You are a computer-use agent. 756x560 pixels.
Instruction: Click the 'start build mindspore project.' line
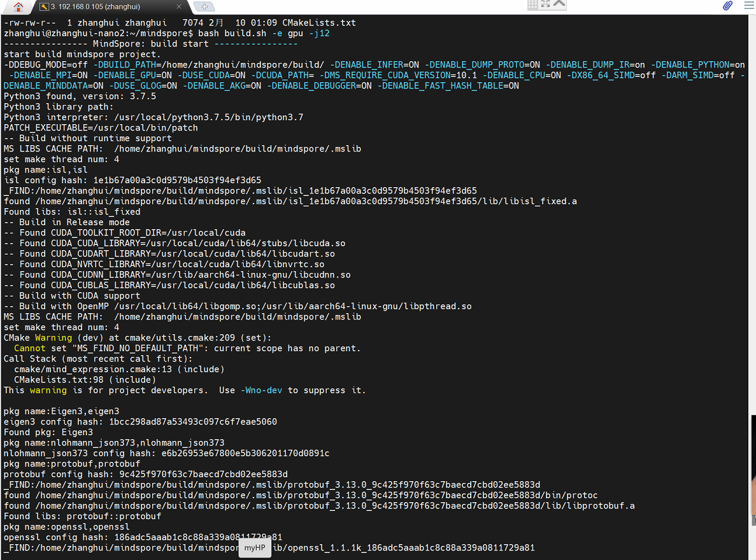pos(82,55)
